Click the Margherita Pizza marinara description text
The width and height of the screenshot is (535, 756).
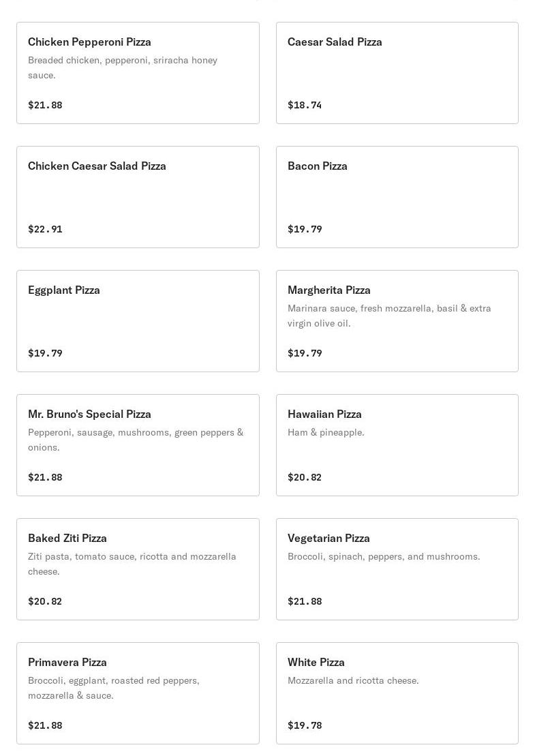pyautogui.click(x=389, y=316)
